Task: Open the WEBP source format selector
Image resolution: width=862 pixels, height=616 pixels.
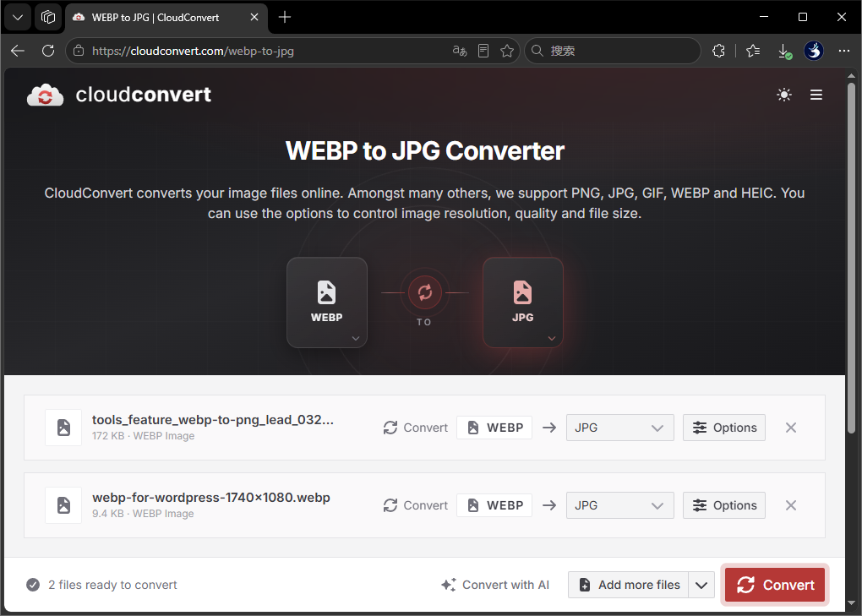Action: click(326, 303)
